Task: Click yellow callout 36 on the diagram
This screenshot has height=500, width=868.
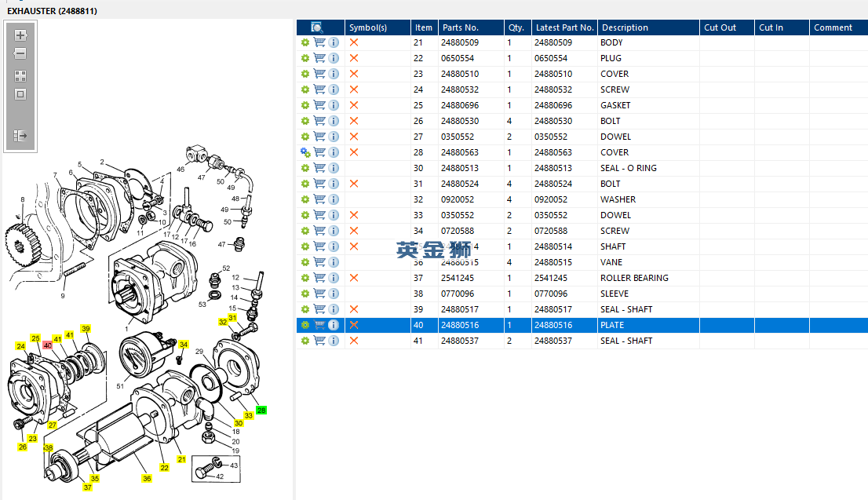Action: coord(146,478)
